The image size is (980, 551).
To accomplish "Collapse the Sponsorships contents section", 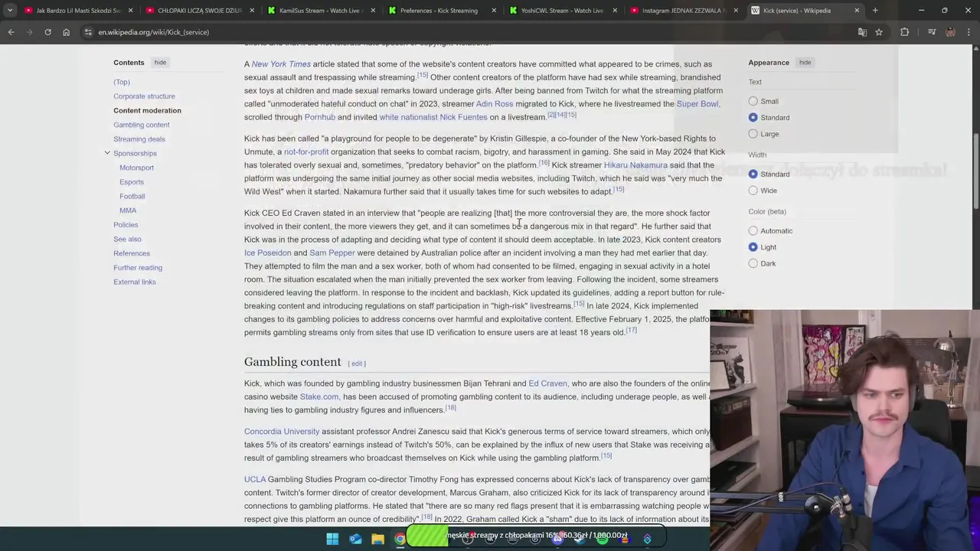I will [107, 153].
